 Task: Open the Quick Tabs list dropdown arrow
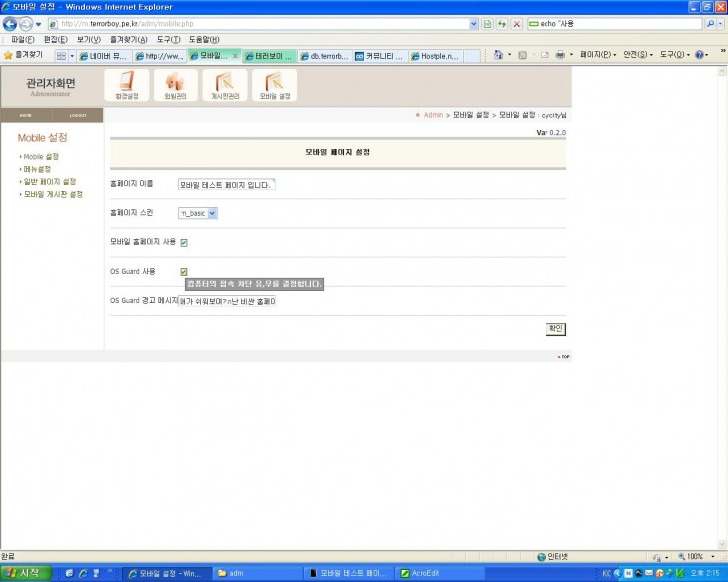(x=72, y=56)
